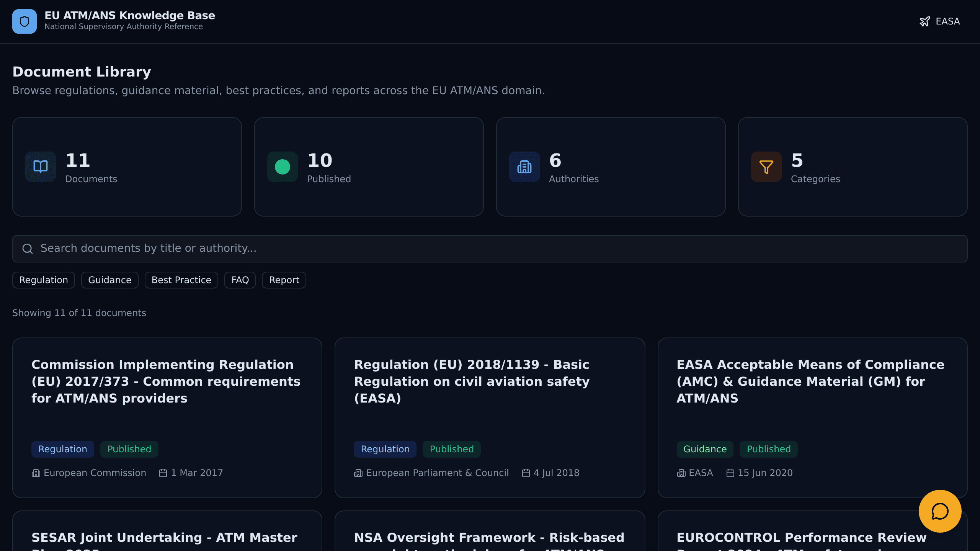Click building icon beside EASA authority
The width and height of the screenshot is (980, 551).
(x=681, y=473)
